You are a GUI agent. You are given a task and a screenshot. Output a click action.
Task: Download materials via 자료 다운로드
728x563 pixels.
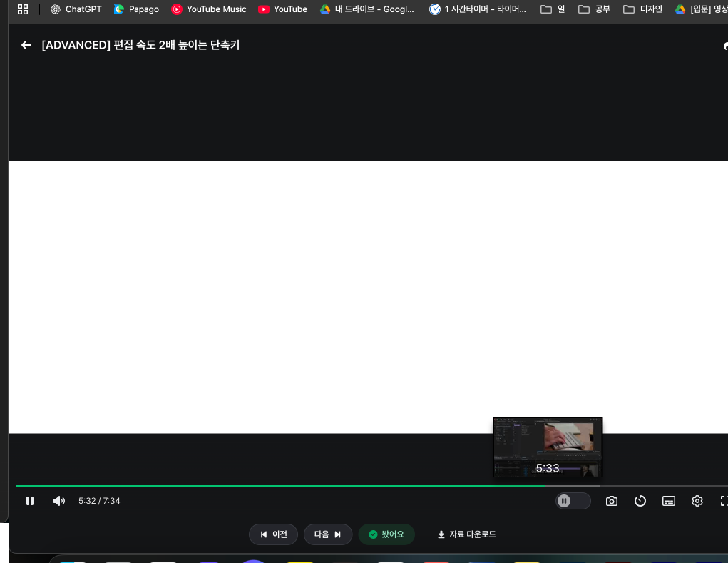click(x=466, y=534)
